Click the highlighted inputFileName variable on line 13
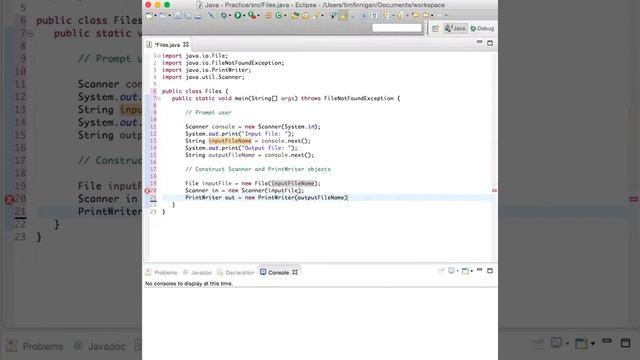Viewport: 640px width, 360px height. 230,141
